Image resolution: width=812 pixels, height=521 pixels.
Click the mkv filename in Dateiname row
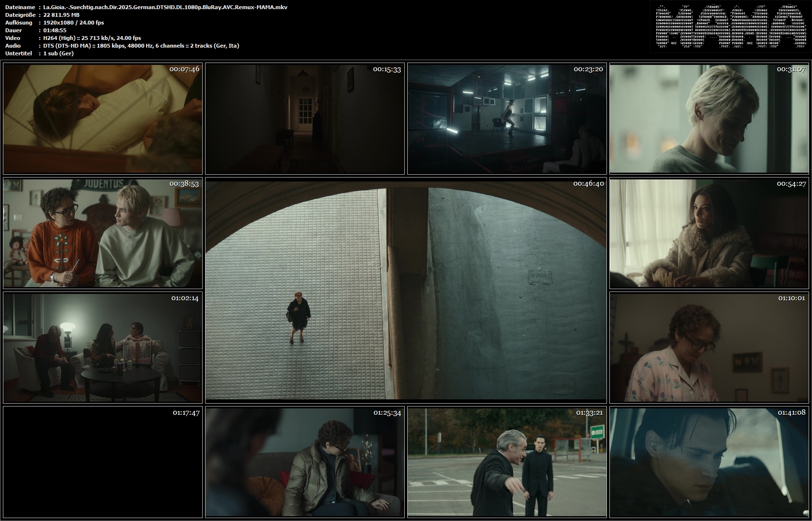165,7
